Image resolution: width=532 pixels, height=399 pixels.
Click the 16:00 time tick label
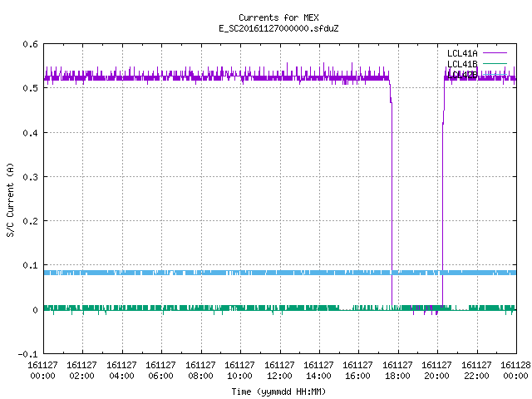(357, 376)
